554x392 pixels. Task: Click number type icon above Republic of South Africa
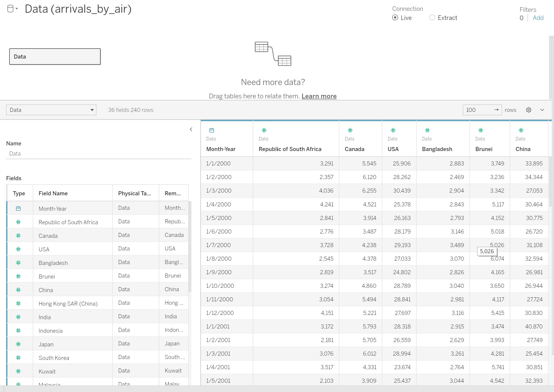(264, 130)
